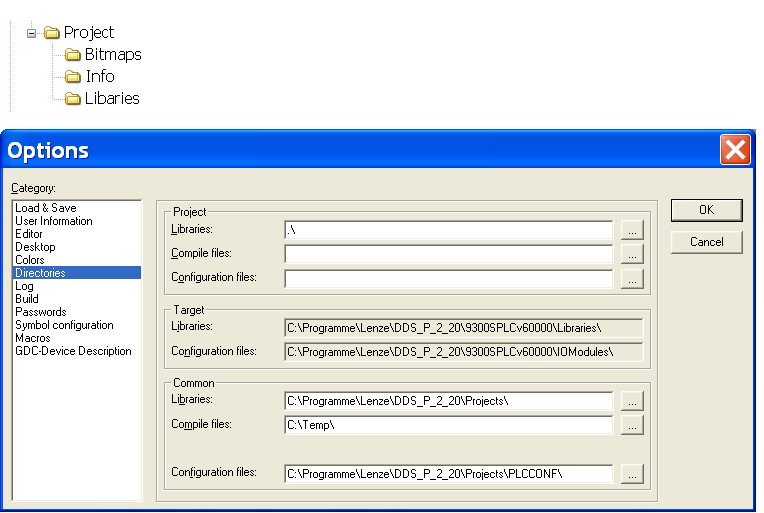Browse for Project Compile files directory
764x513 pixels.
pyautogui.click(x=631, y=255)
